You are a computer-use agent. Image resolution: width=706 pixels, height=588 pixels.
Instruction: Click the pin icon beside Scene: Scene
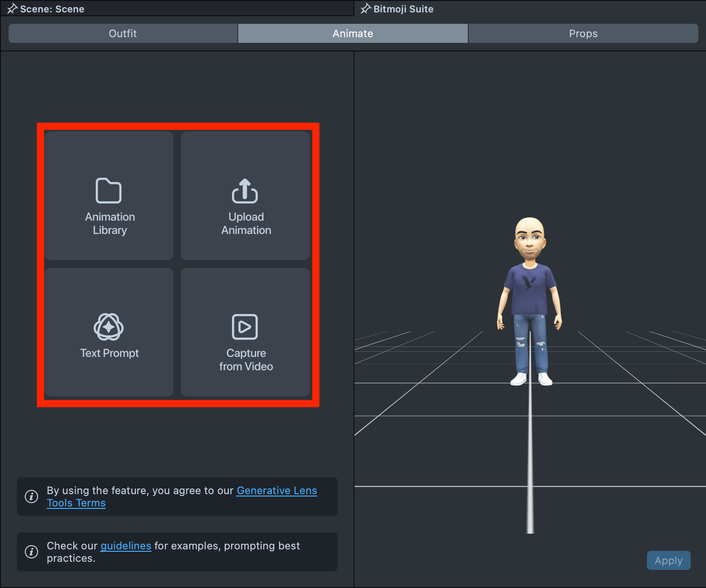[x=12, y=9]
